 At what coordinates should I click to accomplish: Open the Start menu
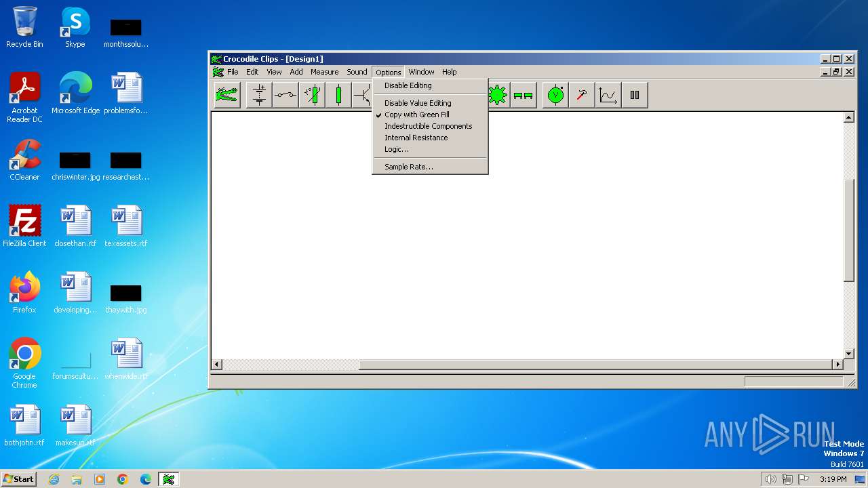18,479
